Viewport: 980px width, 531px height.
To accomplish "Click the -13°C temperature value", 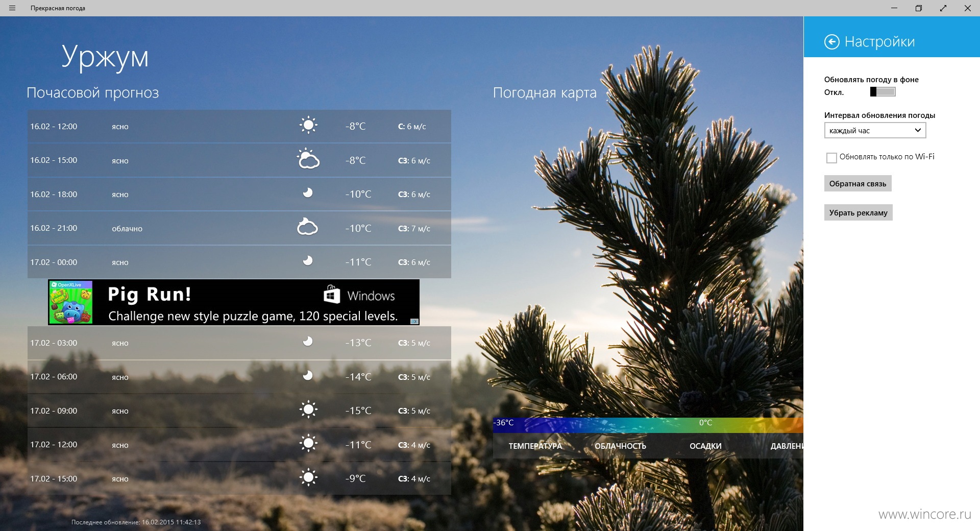I will point(358,343).
